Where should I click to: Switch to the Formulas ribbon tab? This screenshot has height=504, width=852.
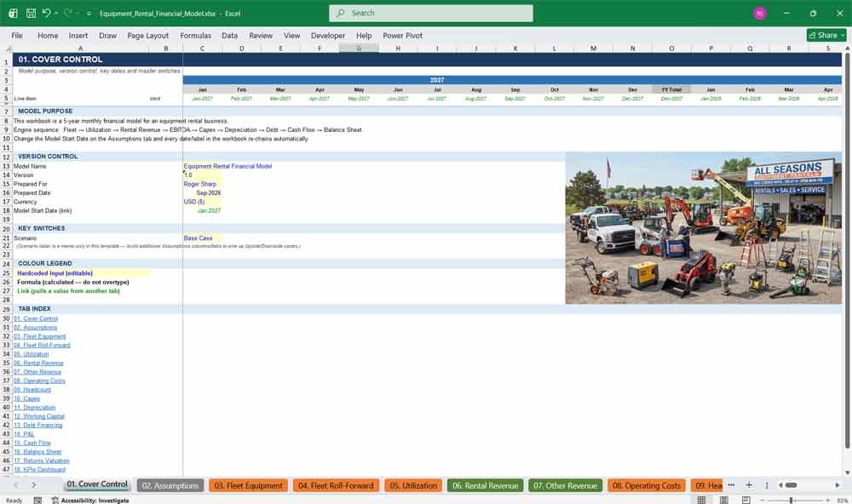click(x=196, y=35)
